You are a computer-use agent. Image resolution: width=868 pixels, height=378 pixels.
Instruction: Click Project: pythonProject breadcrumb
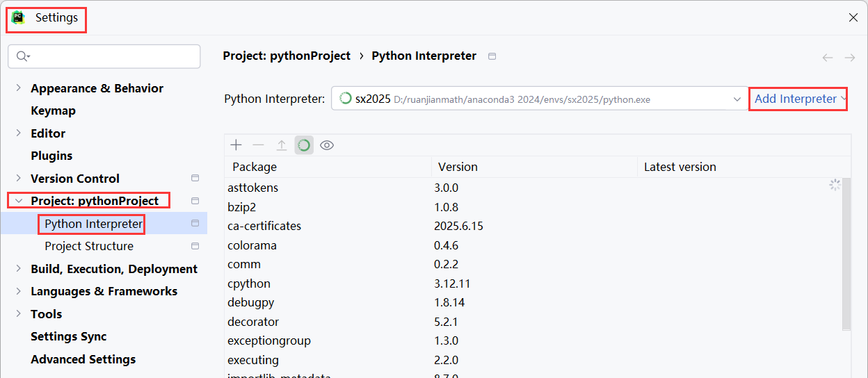pos(287,56)
